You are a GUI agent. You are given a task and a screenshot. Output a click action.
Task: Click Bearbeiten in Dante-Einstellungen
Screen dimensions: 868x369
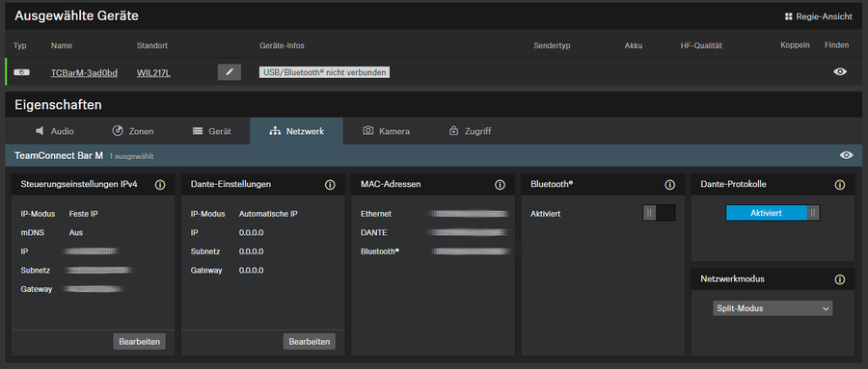point(310,341)
